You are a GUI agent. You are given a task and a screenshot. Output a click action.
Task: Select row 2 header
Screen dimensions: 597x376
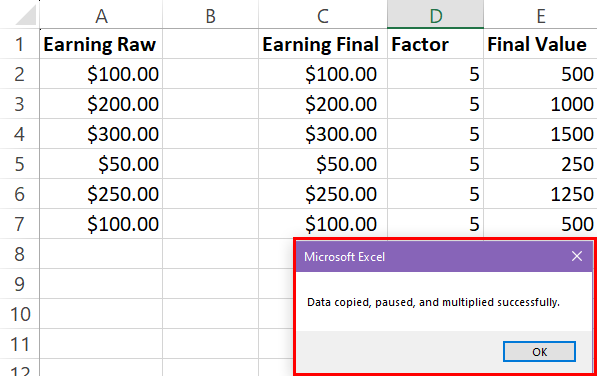point(20,74)
